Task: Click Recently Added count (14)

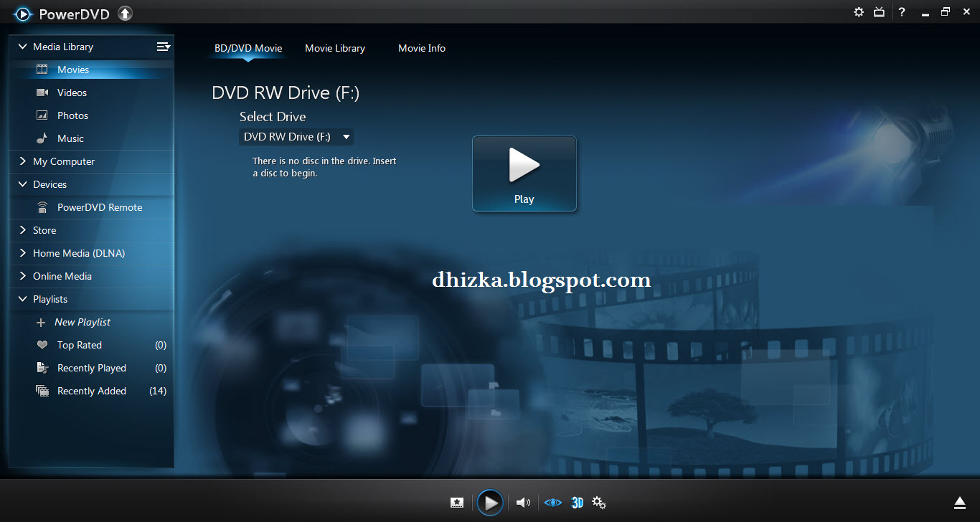Action: pos(158,391)
